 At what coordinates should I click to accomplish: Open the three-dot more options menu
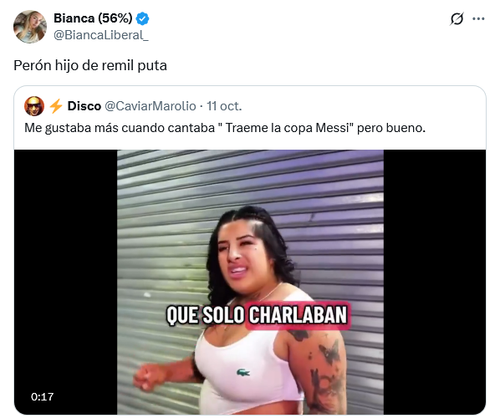click(478, 19)
